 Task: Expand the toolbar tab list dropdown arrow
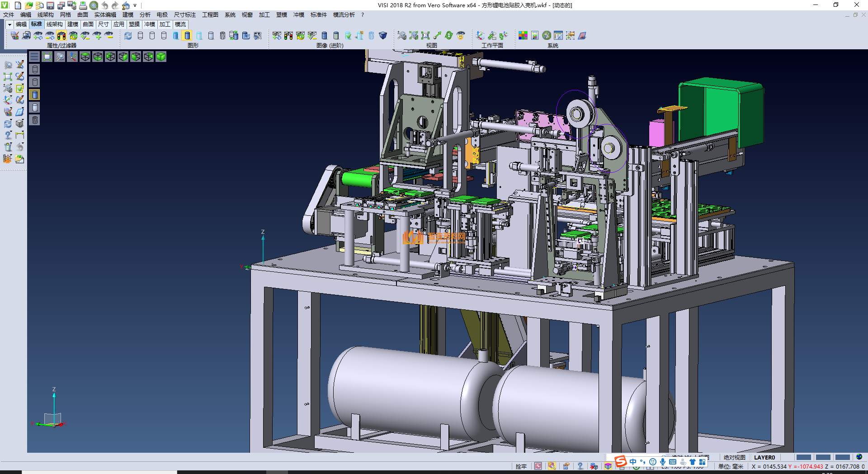(x=9, y=24)
